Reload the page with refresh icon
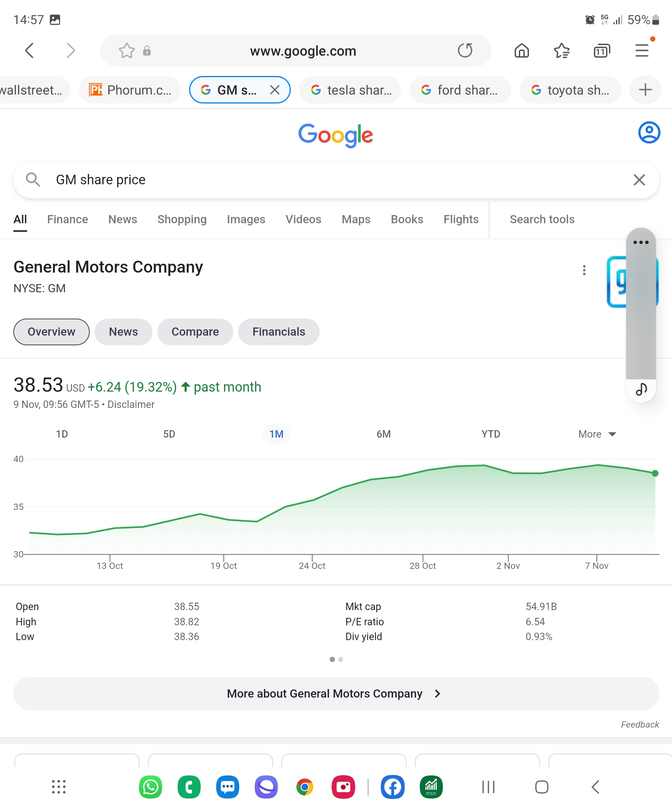This screenshot has height=807, width=672. tap(465, 50)
